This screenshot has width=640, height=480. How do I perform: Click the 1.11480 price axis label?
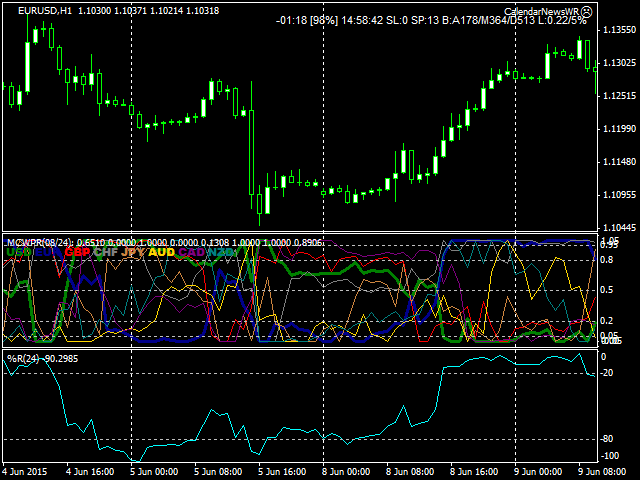pos(619,162)
